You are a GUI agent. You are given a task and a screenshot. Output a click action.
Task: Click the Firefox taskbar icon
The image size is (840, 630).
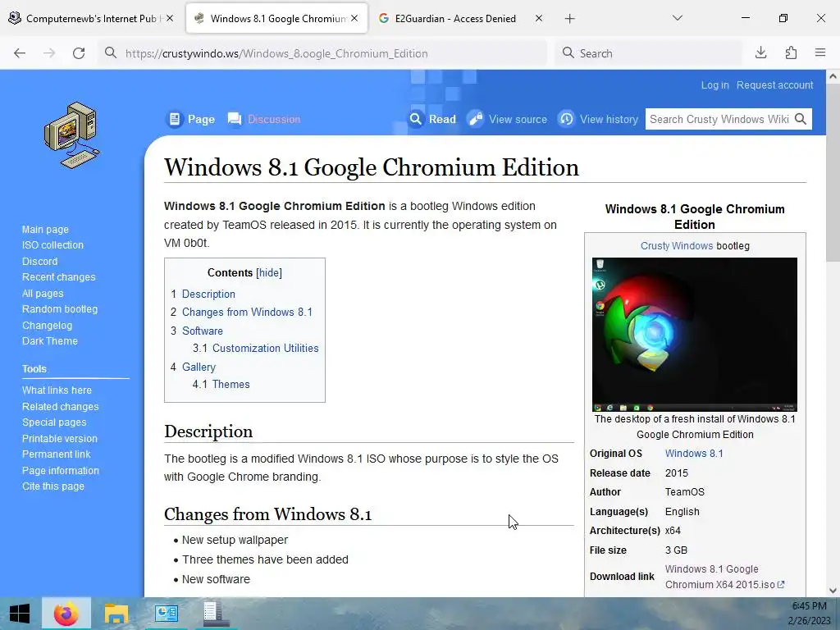tap(66, 614)
